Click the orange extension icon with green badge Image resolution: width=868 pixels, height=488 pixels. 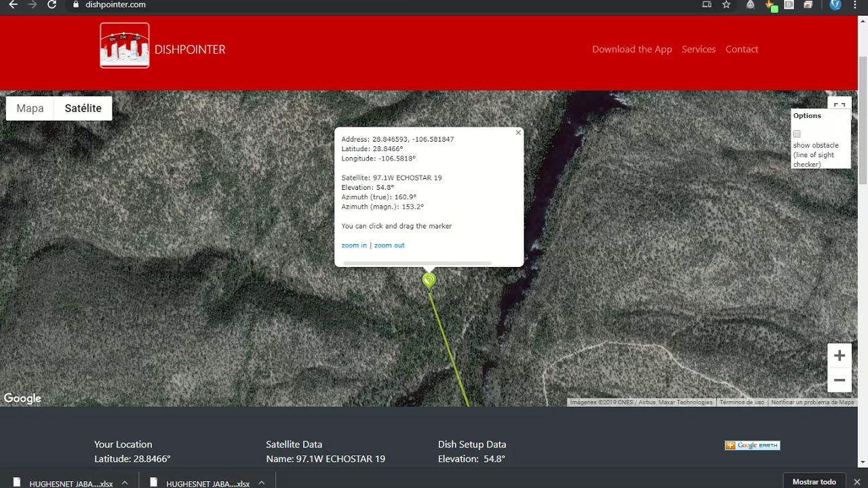click(771, 5)
